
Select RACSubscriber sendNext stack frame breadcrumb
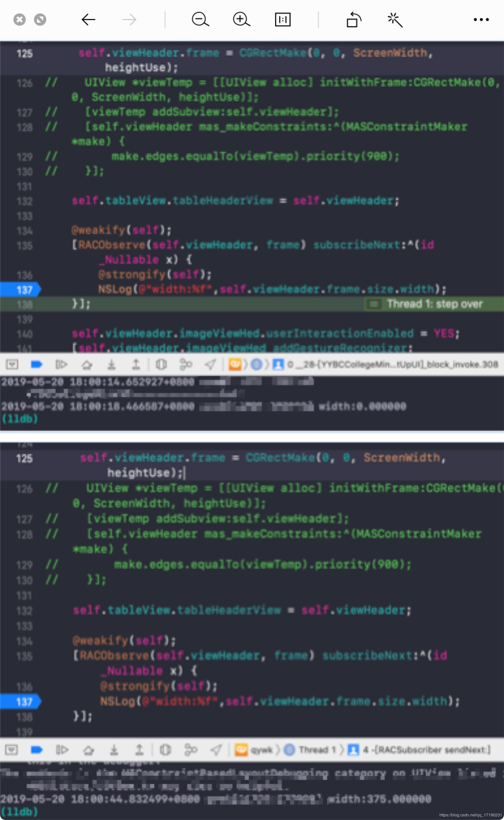pos(426,750)
